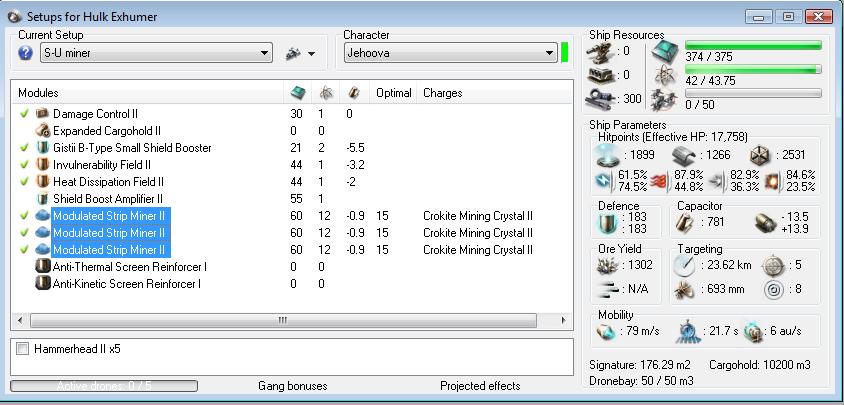Click the Modules column header

tap(38, 93)
